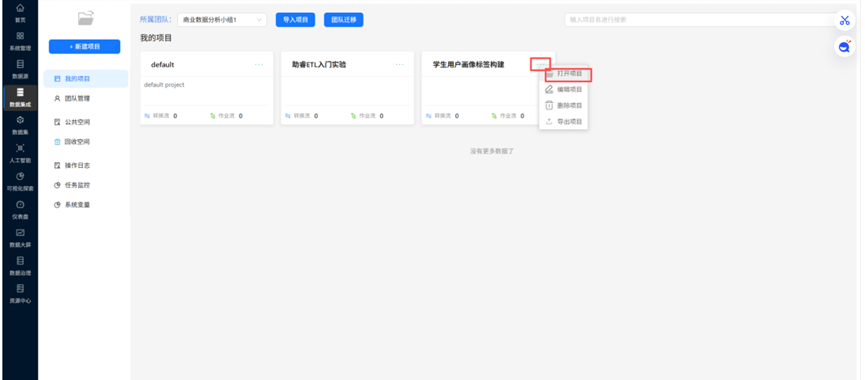Click the 'default project' description text

(x=164, y=85)
